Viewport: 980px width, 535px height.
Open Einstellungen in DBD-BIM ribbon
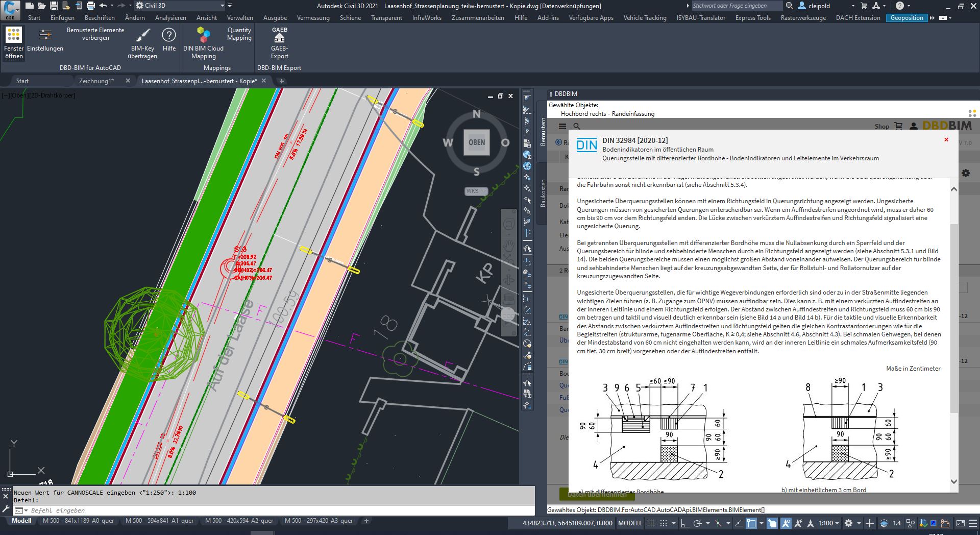point(45,40)
